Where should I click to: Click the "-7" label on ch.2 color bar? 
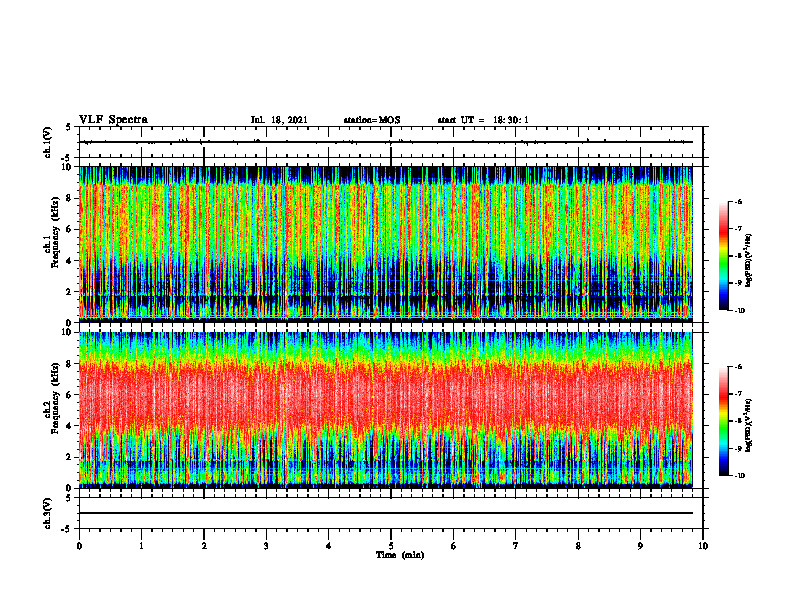pos(738,393)
